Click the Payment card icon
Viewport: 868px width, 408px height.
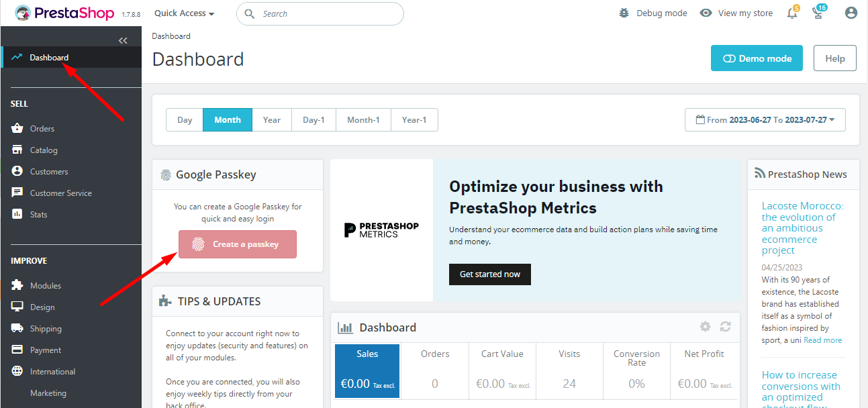tap(17, 350)
